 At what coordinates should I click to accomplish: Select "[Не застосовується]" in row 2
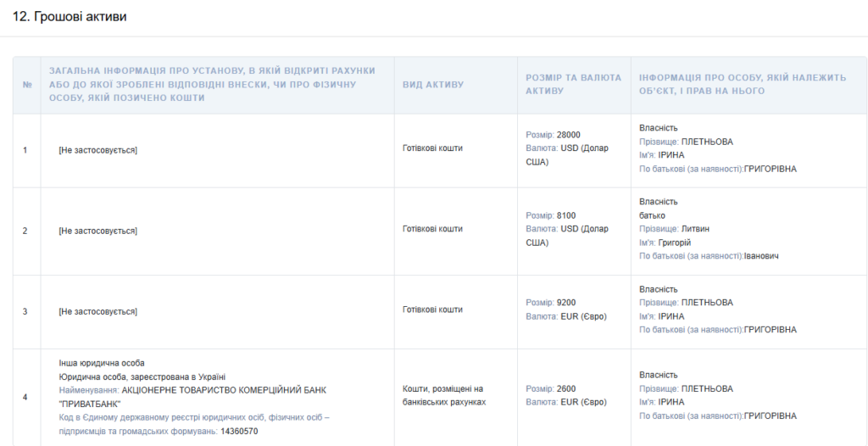[97, 231]
